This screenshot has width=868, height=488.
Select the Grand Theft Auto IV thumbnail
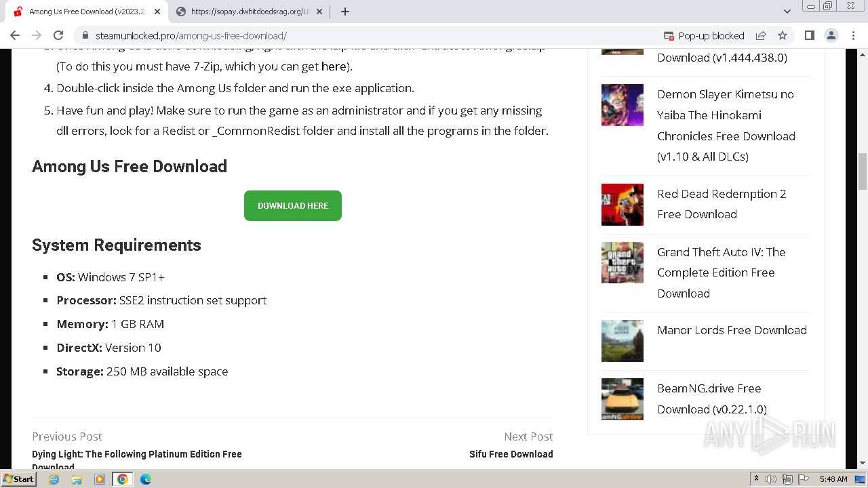coord(623,262)
